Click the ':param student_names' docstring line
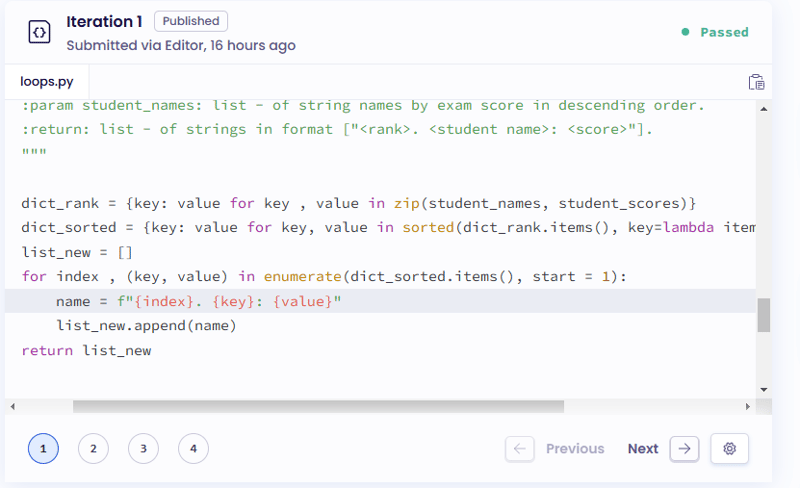 pos(363,106)
